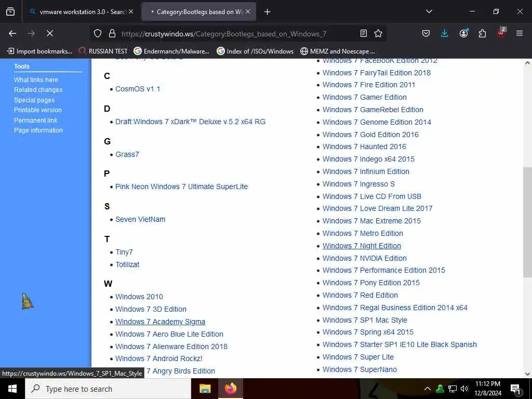Open Windows 7 SP1 Mac Style link

point(365,320)
